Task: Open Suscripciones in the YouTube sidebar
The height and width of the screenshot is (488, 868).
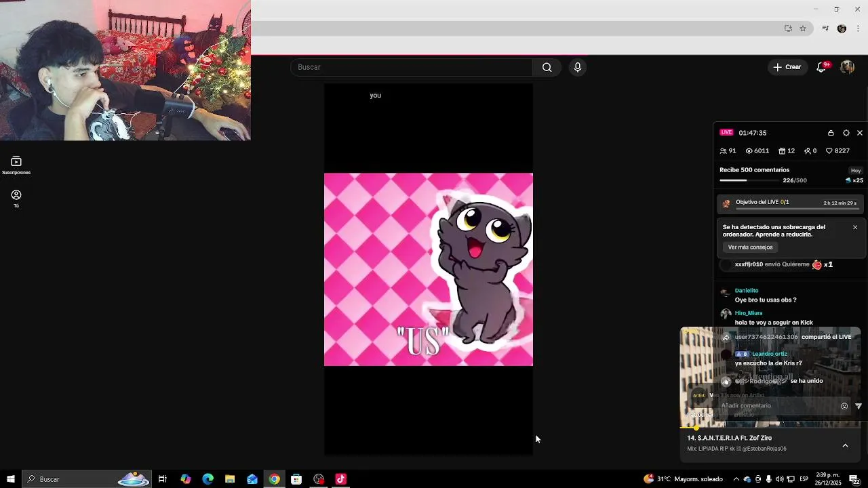Action: [16, 165]
